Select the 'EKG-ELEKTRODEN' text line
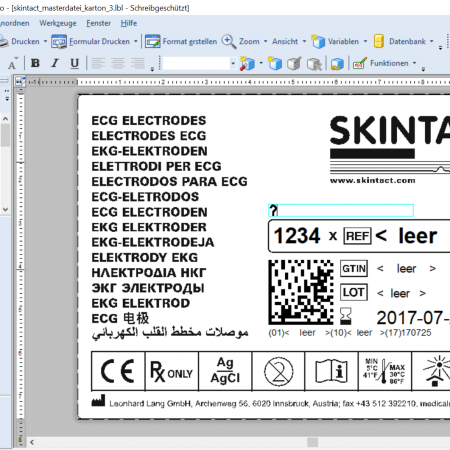Image resolution: width=450 pixels, height=450 pixels. pyautogui.click(x=149, y=151)
